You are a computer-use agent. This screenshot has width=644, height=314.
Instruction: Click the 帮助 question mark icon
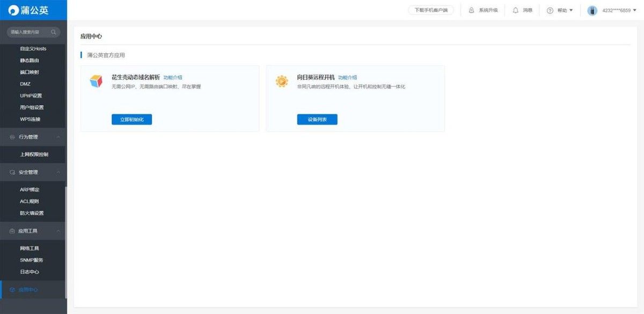point(550,10)
